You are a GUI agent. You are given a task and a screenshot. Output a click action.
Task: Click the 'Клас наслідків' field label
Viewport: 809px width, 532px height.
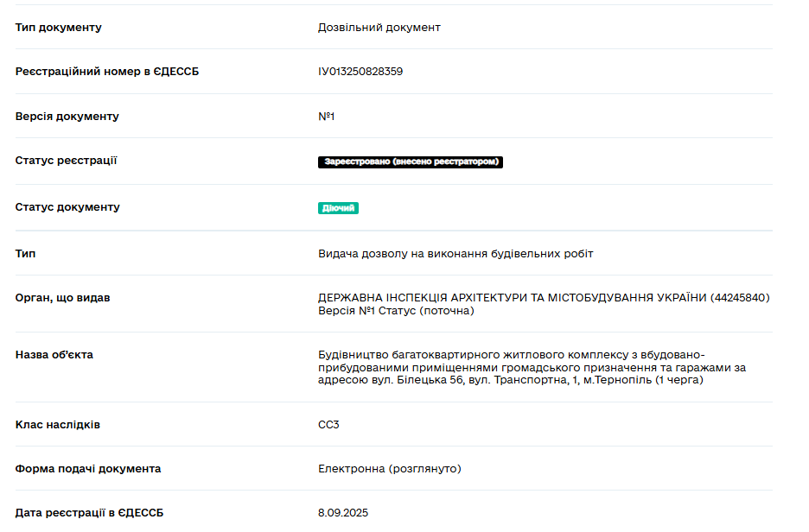(57, 425)
